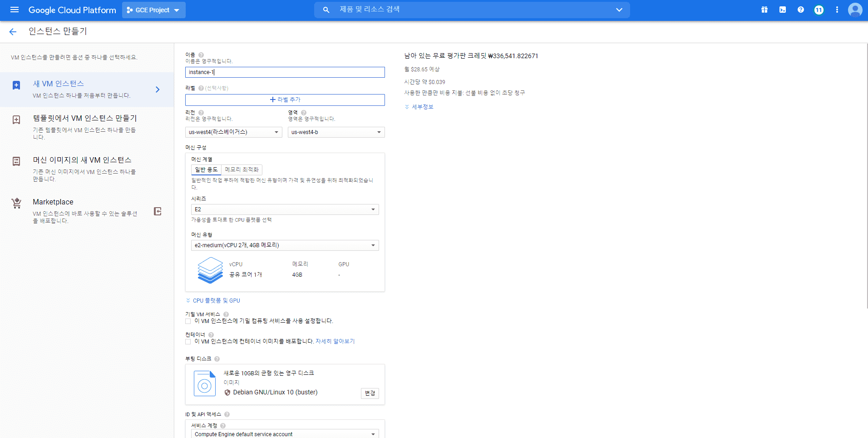
Task: Open the user account avatar
Action: click(x=855, y=10)
